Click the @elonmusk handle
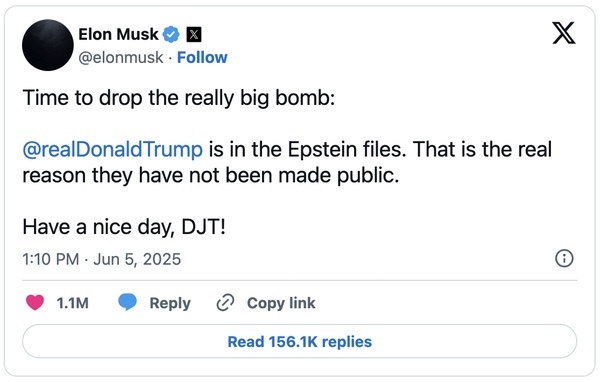 tap(121, 58)
